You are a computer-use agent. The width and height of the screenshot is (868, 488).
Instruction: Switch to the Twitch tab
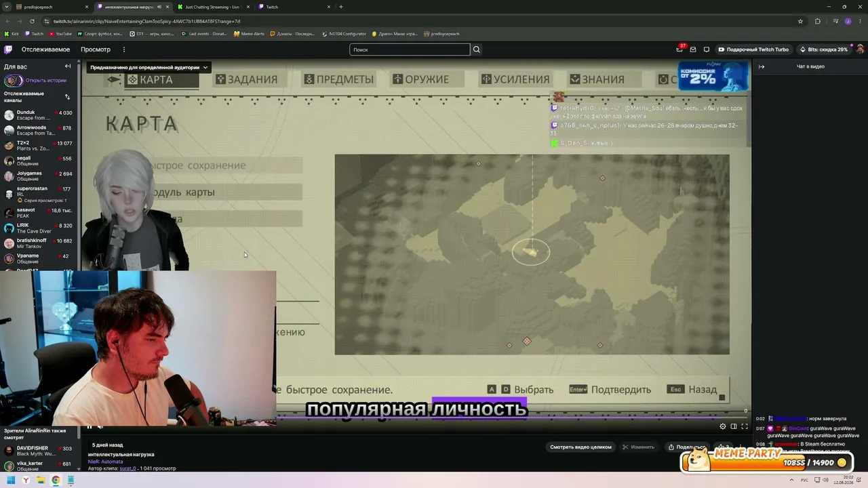click(295, 7)
